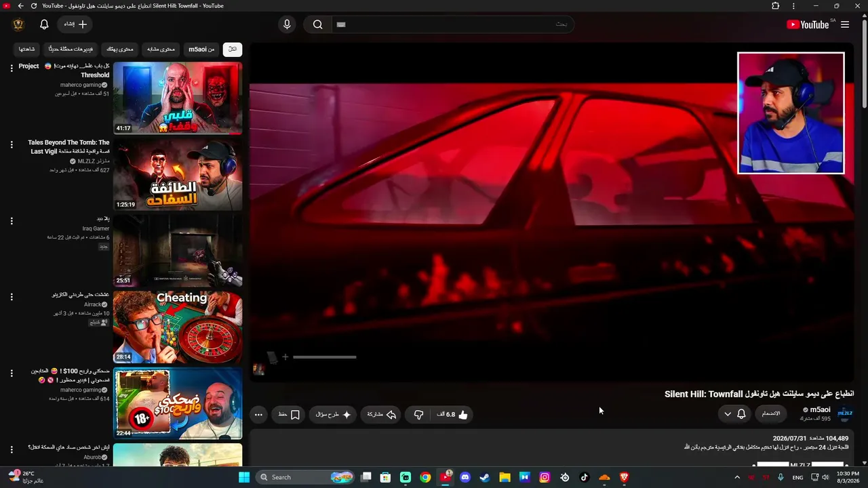
Task: Share the video with the arrow button
Action: tap(382, 414)
